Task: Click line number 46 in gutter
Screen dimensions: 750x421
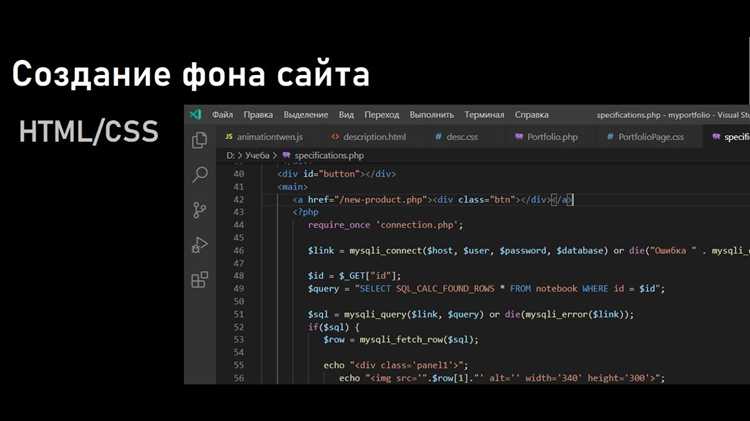Action: pyautogui.click(x=239, y=250)
